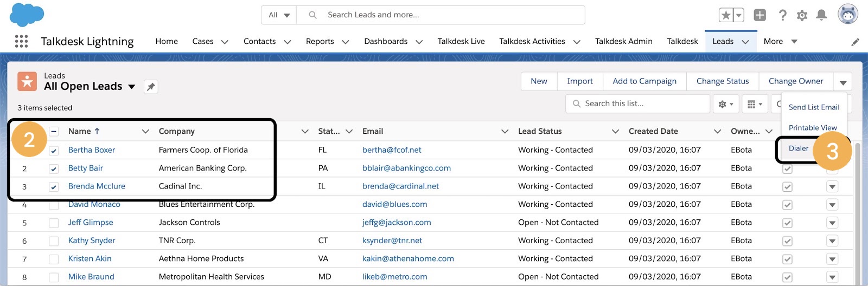
Task: Select Kathy Snyder row checkbox
Action: pos(54,241)
